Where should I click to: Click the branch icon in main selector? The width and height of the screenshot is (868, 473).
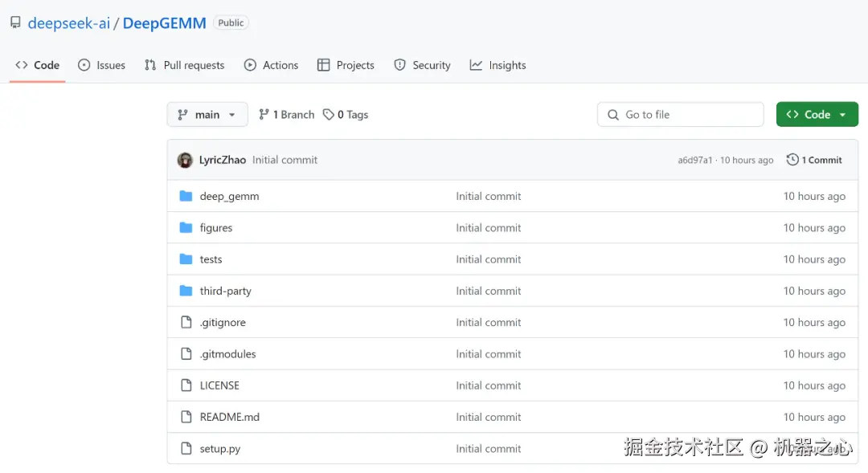(182, 115)
